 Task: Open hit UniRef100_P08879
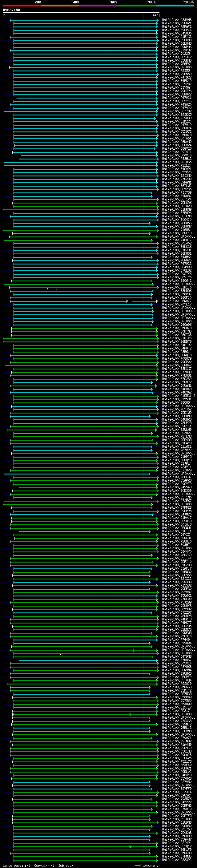[177, 358]
